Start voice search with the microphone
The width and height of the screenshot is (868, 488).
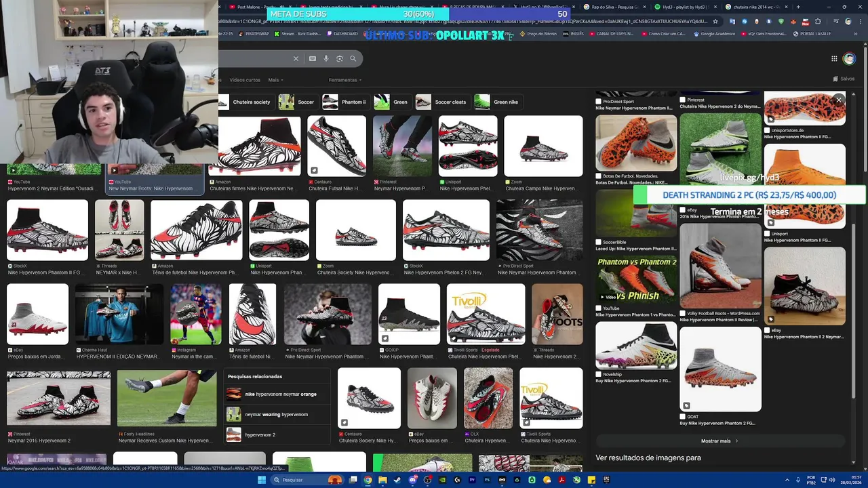pos(326,59)
